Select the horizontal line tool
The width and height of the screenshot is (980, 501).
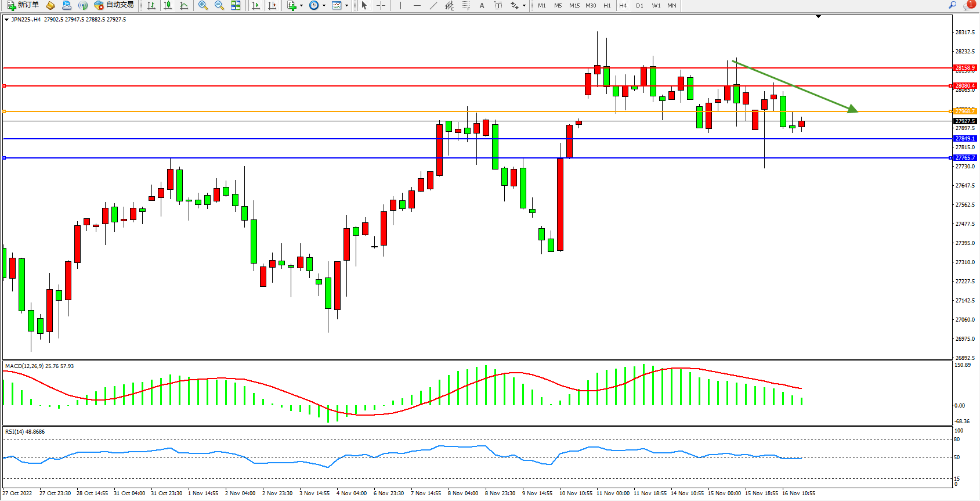[x=417, y=5]
